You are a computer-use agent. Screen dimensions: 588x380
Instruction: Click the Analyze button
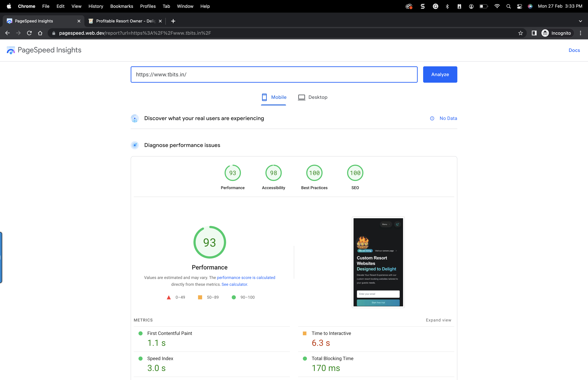point(440,75)
